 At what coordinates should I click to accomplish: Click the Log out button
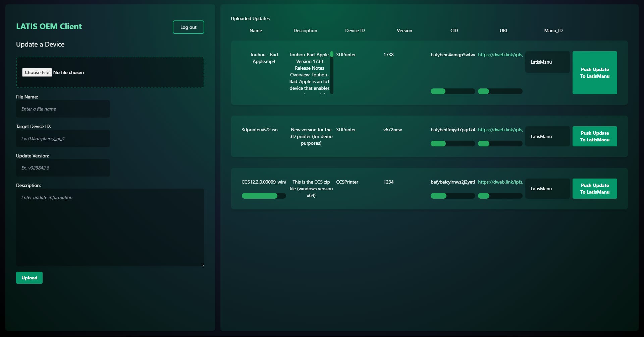point(188,27)
